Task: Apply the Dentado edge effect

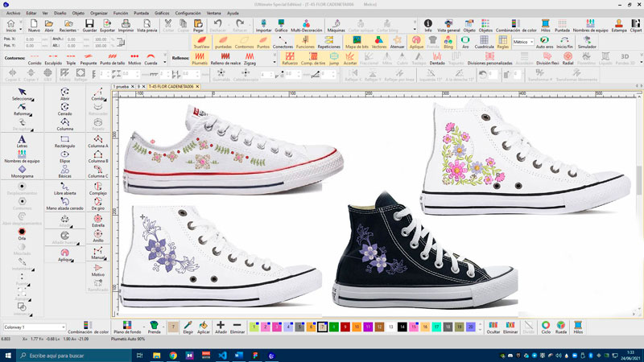Action: tap(437, 58)
